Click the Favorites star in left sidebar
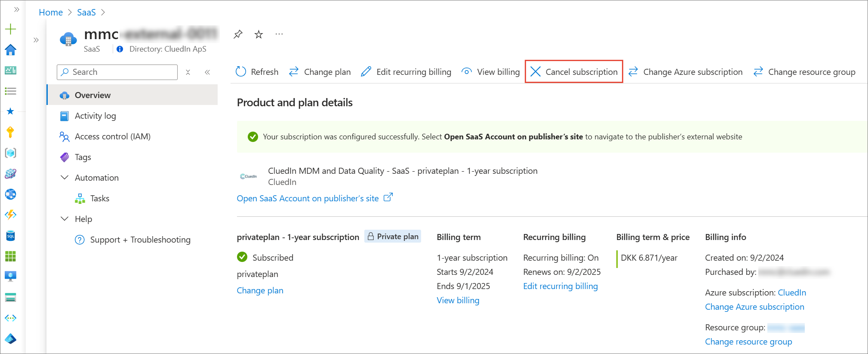 pos(10,111)
